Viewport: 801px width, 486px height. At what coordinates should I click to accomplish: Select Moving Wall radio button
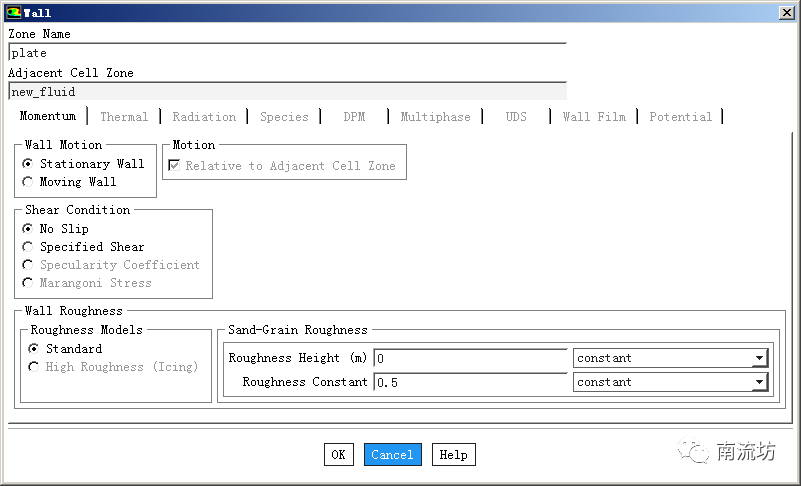point(28,182)
